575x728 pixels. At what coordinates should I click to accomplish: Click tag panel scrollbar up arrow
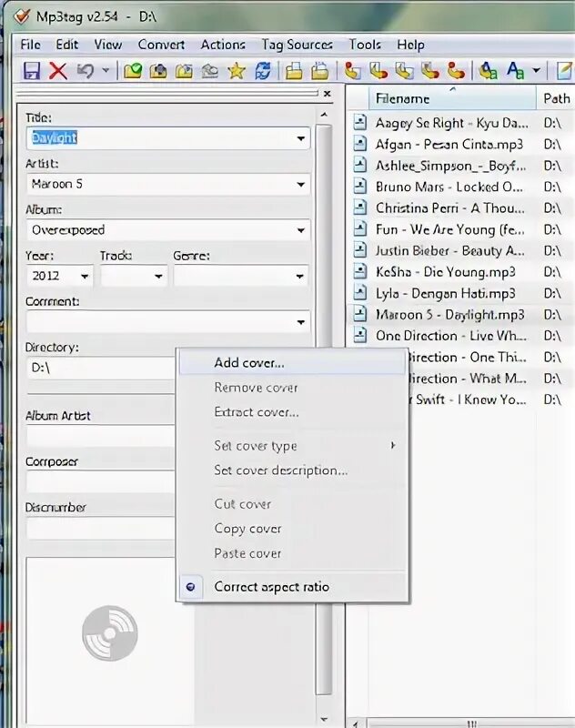[x=324, y=115]
